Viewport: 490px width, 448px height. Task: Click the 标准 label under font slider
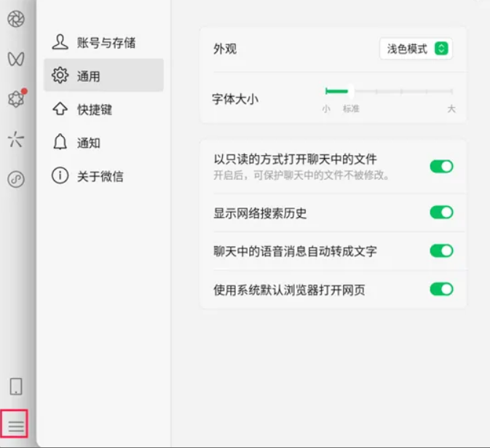pyautogui.click(x=351, y=109)
